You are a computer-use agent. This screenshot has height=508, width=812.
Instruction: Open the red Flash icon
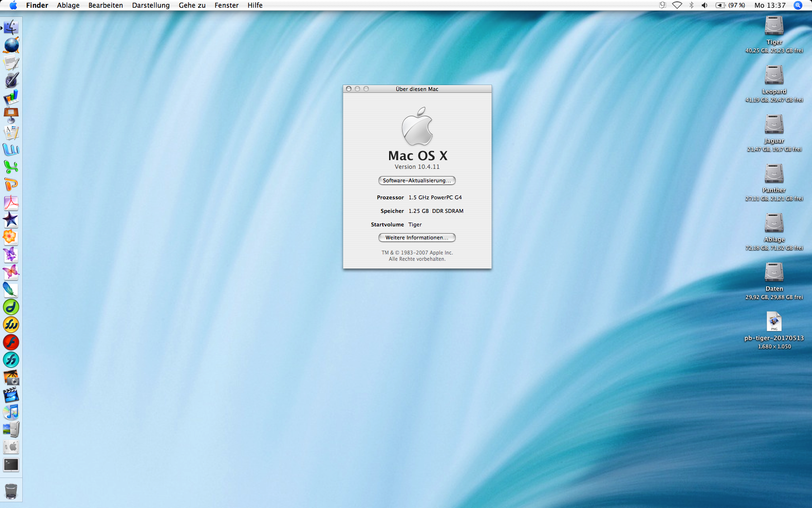point(11,342)
